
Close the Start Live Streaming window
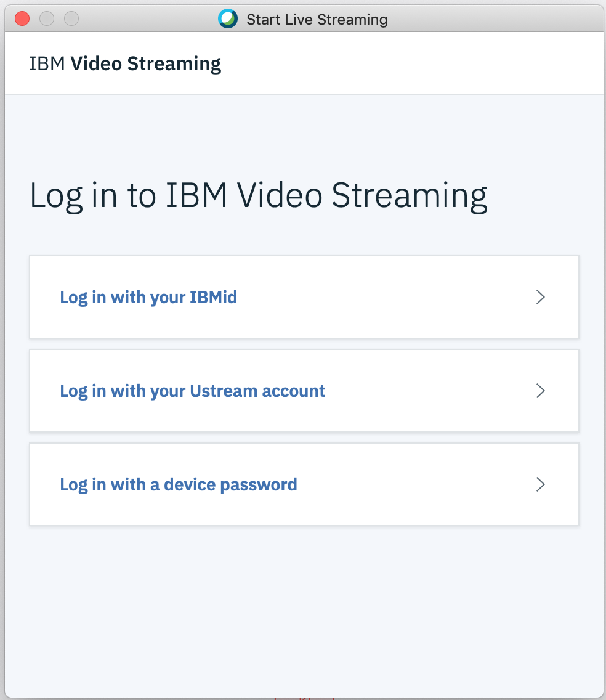tap(22, 18)
